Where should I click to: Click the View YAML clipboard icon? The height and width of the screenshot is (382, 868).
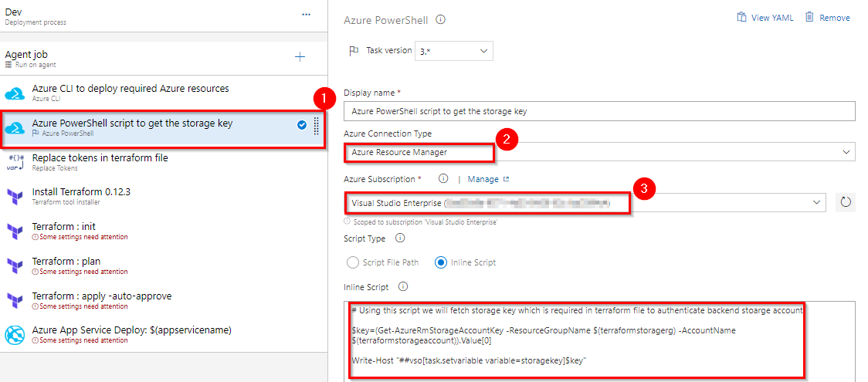click(x=742, y=17)
